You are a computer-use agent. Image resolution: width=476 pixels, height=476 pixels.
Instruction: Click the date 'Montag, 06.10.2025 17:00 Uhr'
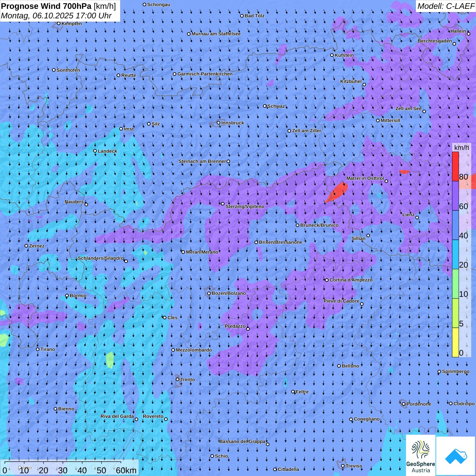click(x=56, y=16)
